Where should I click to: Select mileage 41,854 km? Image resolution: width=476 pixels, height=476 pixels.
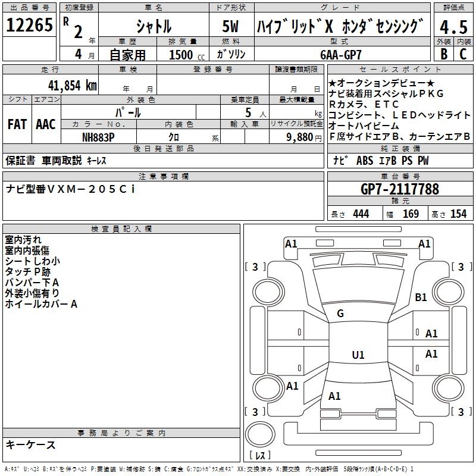72,86
